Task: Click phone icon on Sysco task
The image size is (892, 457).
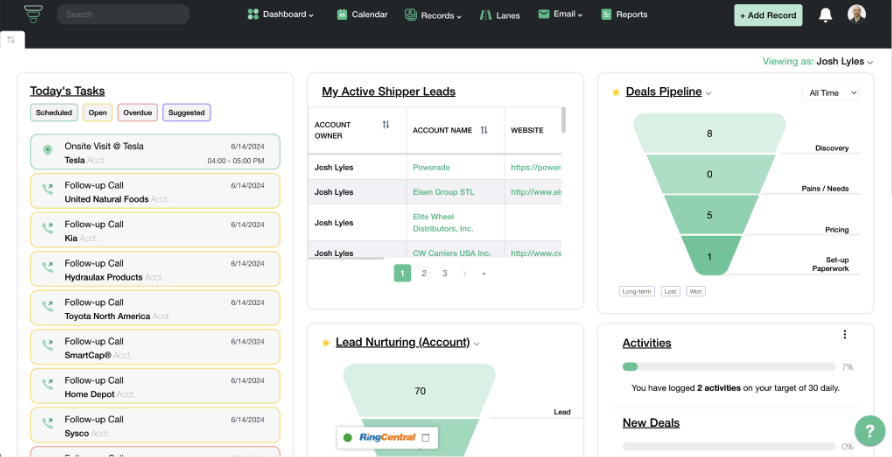Action: (x=48, y=423)
